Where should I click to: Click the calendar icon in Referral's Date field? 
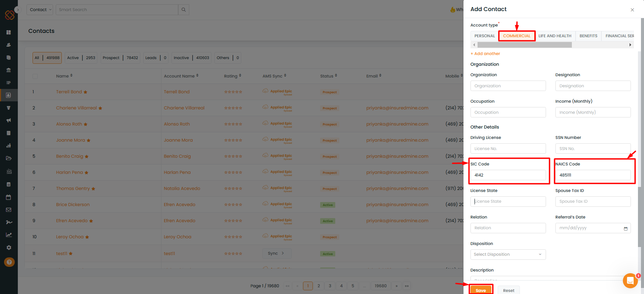pos(626,228)
